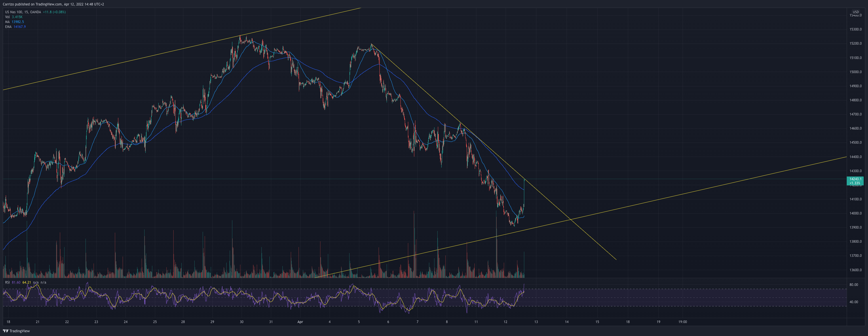Click the '19:00' time label on time axis
This screenshot has width=868, height=336.
[x=683, y=322]
